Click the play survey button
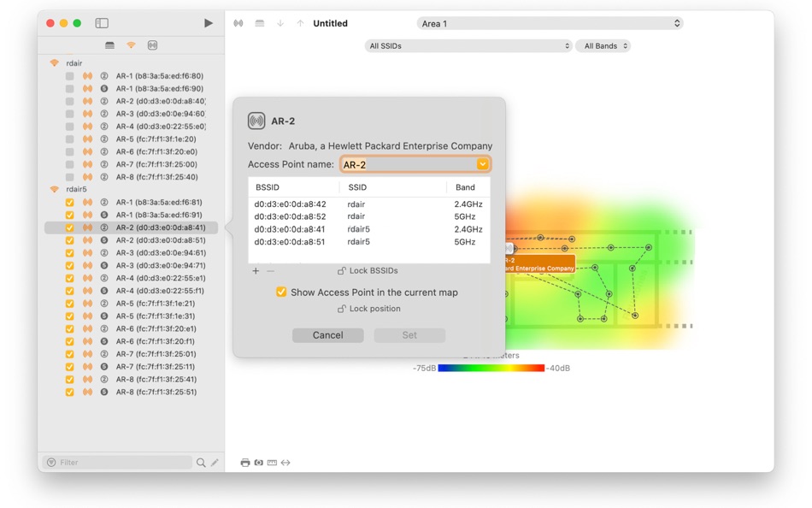This screenshot has width=812, height=508. coord(209,23)
